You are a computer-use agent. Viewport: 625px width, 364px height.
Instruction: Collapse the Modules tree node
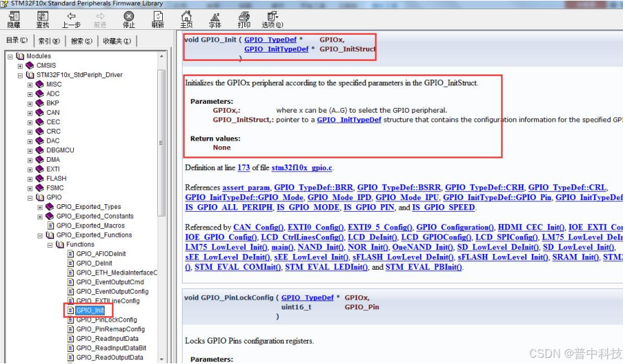click(x=10, y=57)
